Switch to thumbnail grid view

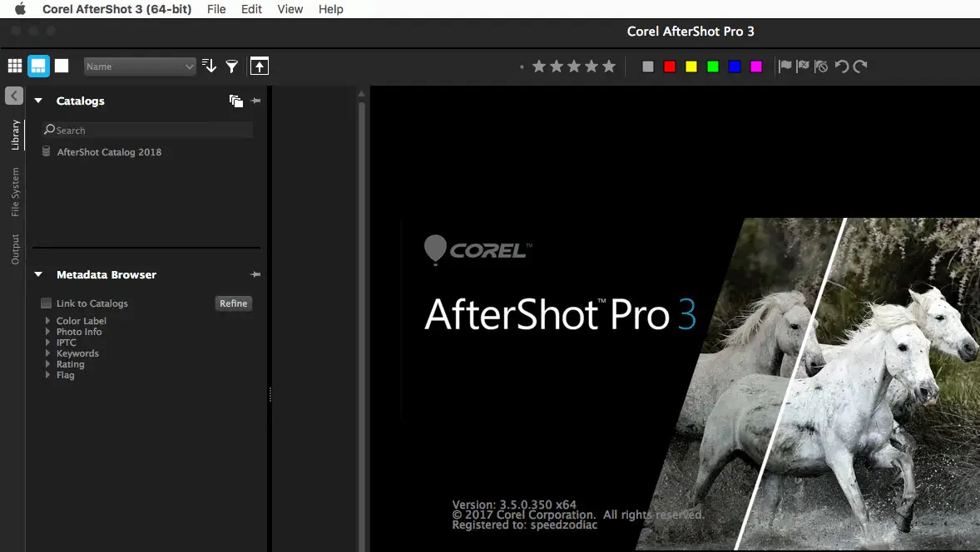tap(15, 67)
